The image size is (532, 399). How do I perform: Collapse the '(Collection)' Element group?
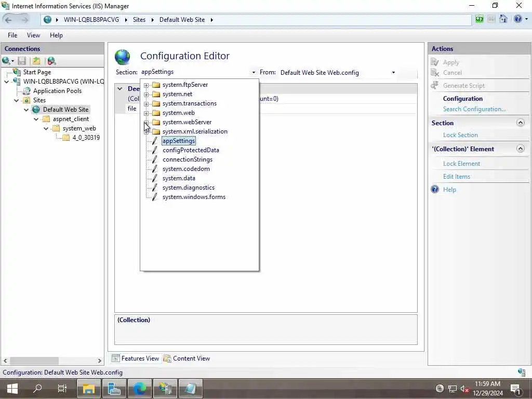pyautogui.click(x=521, y=148)
